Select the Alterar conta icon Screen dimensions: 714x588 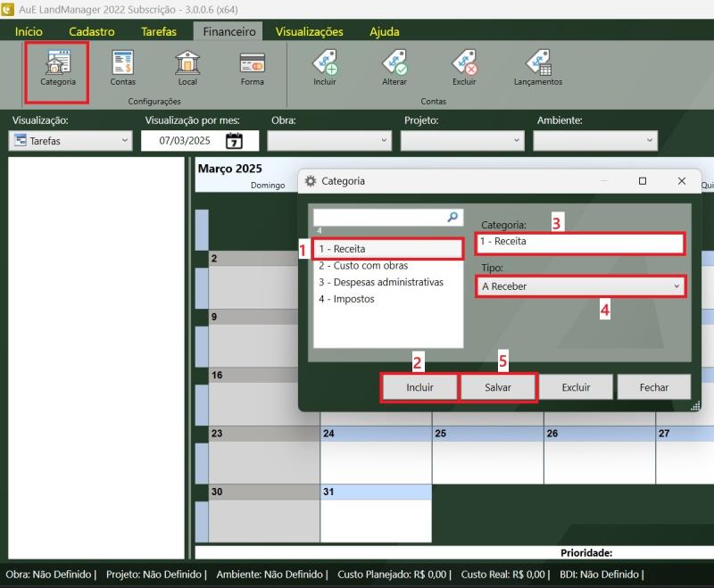394,68
